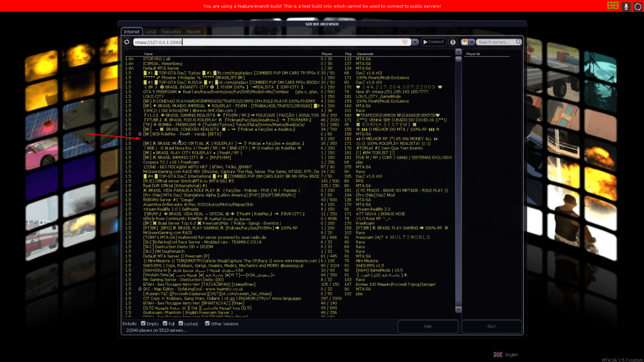Viewport: 644px width, 362px height.
Task: Click the Back button
Action: click(491, 326)
